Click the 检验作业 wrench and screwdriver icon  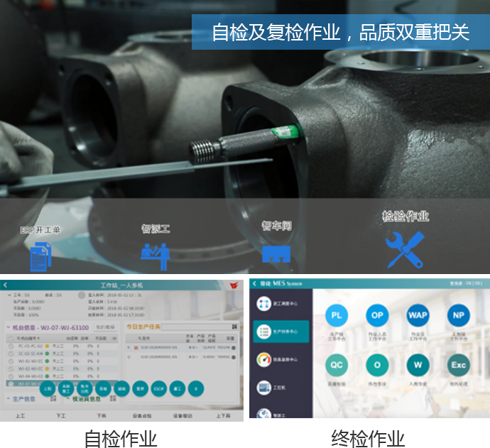[x=404, y=250]
